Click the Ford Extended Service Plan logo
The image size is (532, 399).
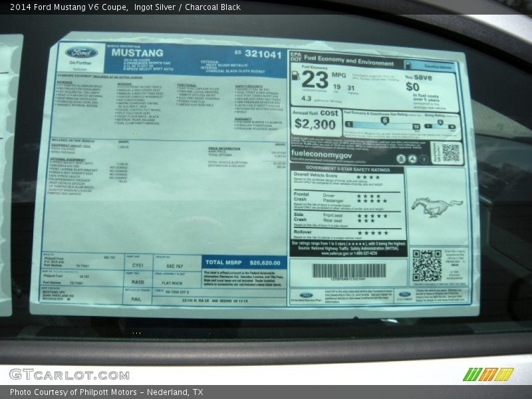pyautogui.click(x=306, y=296)
